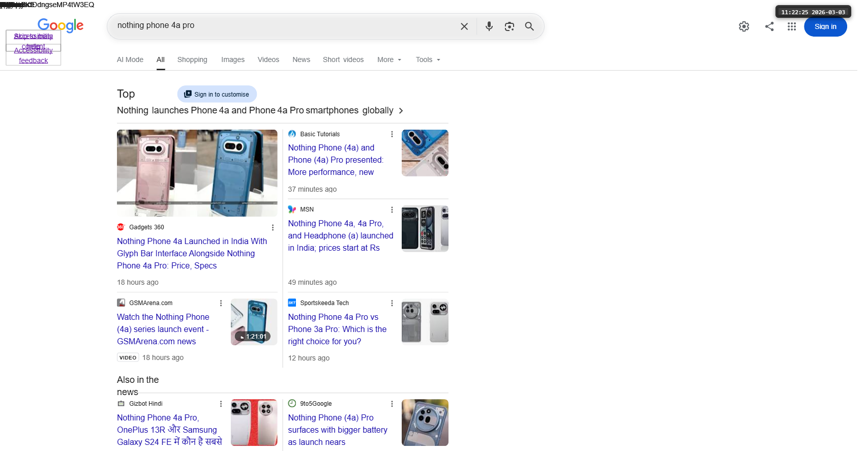This screenshot has width=868, height=451.
Task: Open the Google apps grid icon
Action: pyautogui.click(x=791, y=26)
